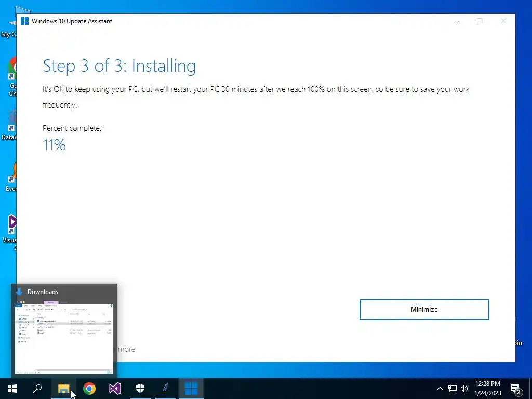Minimize the Update Assistant window via title bar
This screenshot has height=399, width=532.
pyautogui.click(x=456, y=21)
